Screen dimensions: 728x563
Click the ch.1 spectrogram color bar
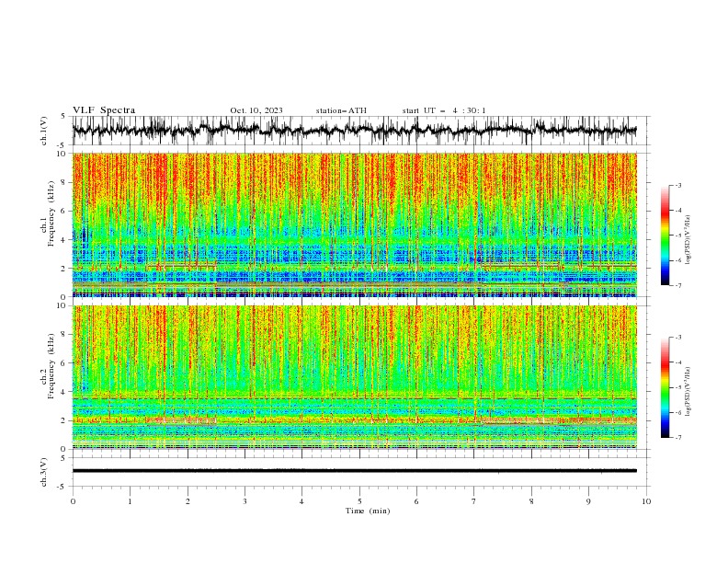coord(665,236)
